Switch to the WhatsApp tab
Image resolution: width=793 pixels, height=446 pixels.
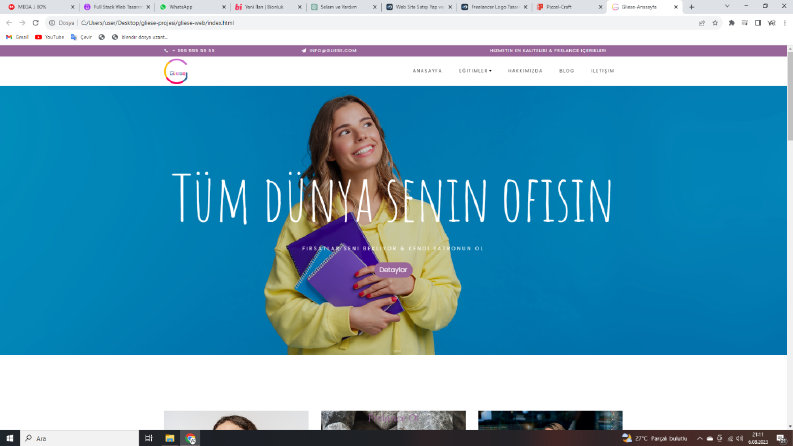(x=192, y=7)
